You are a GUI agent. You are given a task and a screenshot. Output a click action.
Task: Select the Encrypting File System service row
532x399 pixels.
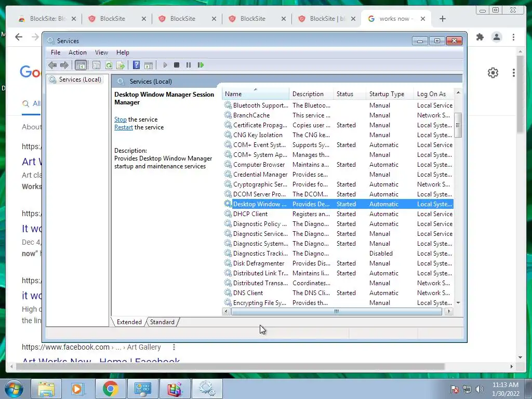(338, 303)
